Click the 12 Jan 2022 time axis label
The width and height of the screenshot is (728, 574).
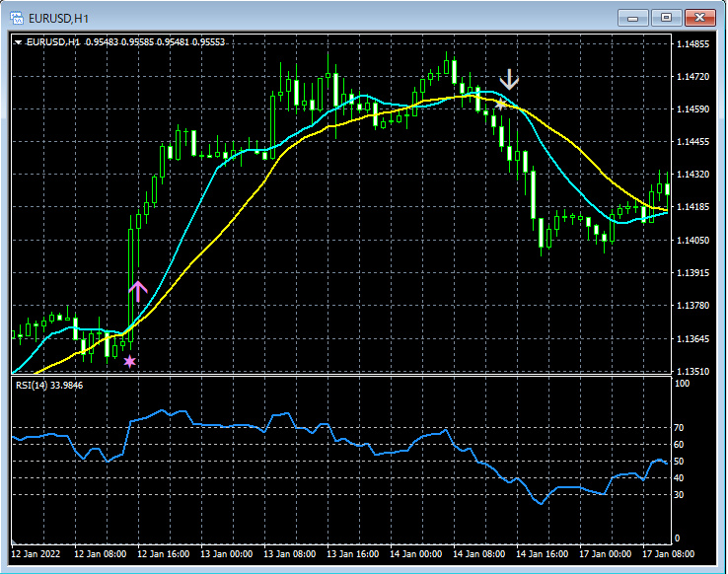(x=36, y=554)
